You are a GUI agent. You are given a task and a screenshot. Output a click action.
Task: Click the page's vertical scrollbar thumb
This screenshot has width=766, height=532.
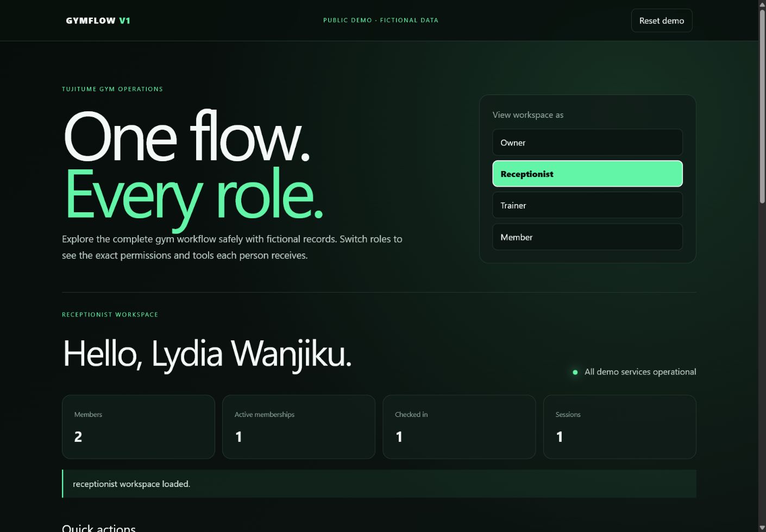pyautogui.click(x=762, y=106)
